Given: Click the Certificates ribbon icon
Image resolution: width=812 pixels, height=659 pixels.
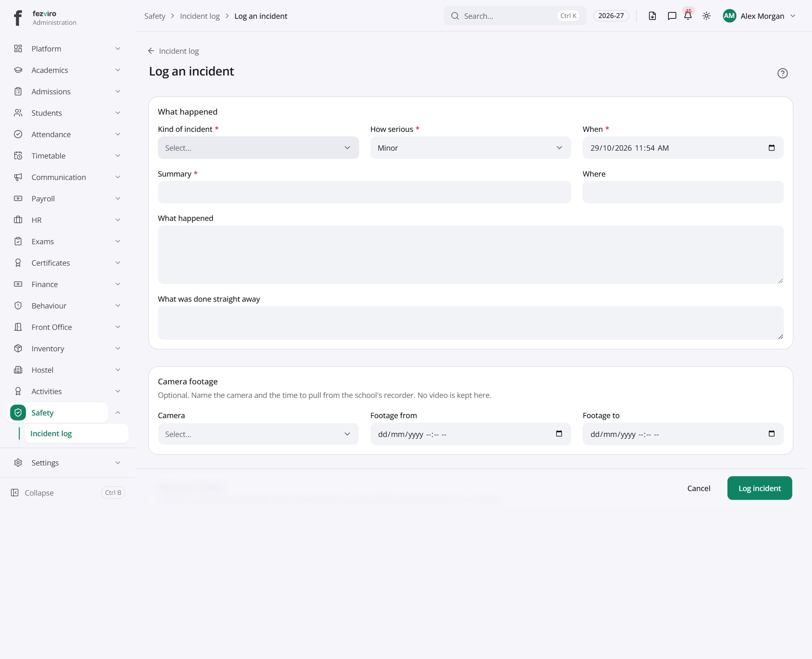Looking at the screenshot, I should click(18, 263).
